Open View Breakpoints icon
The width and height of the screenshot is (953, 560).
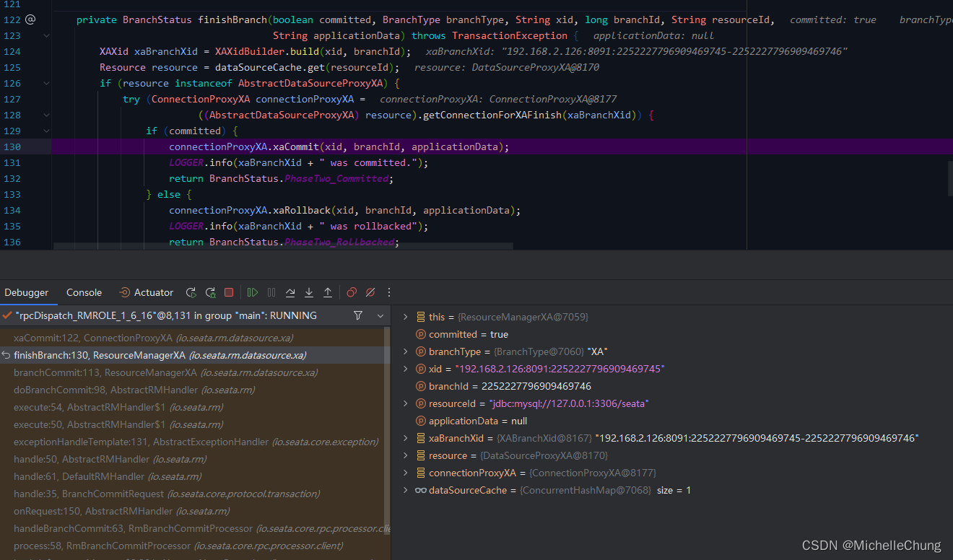[x=352, y=292]
